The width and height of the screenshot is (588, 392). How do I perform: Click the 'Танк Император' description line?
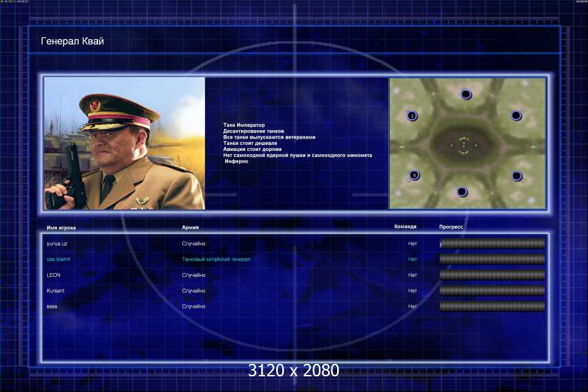(244, 125)
